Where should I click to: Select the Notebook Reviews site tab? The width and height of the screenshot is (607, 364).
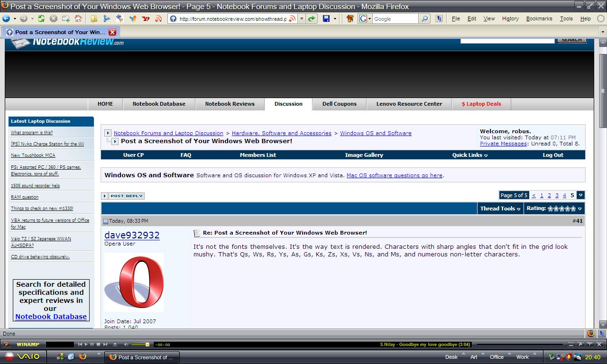[230, 104]
